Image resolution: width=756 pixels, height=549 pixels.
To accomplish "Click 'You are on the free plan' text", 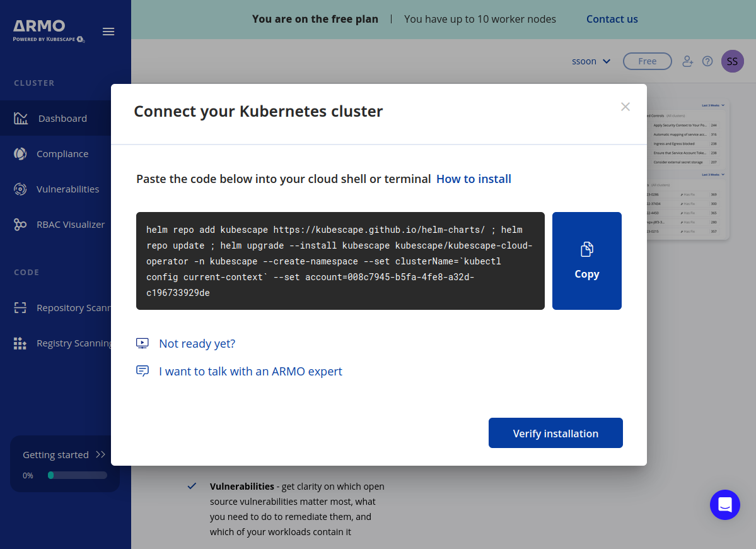I will 315,20.
